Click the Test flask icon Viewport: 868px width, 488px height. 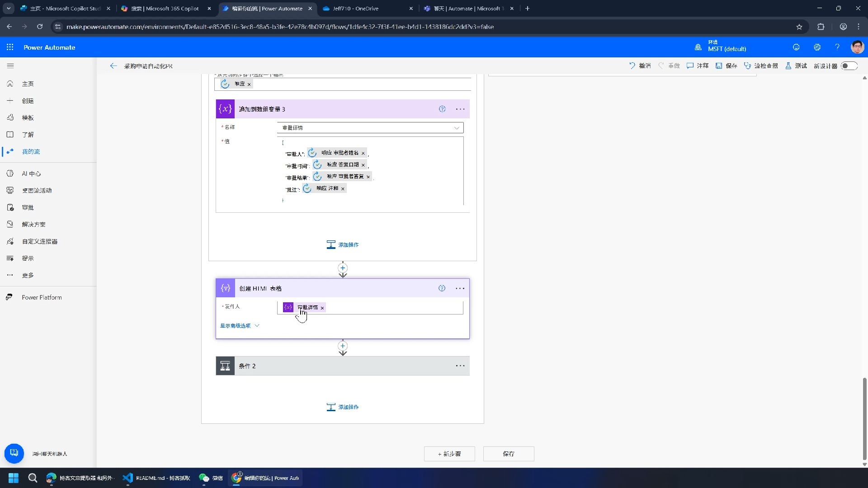click(788, 66)
